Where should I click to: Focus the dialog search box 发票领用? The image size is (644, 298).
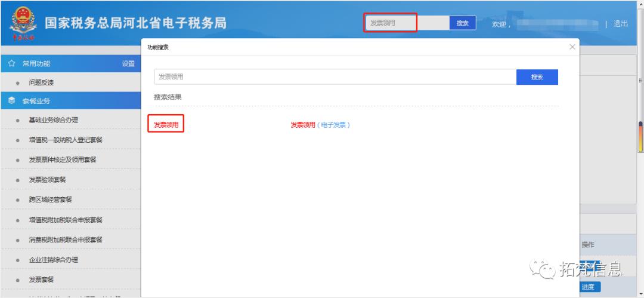335,77
